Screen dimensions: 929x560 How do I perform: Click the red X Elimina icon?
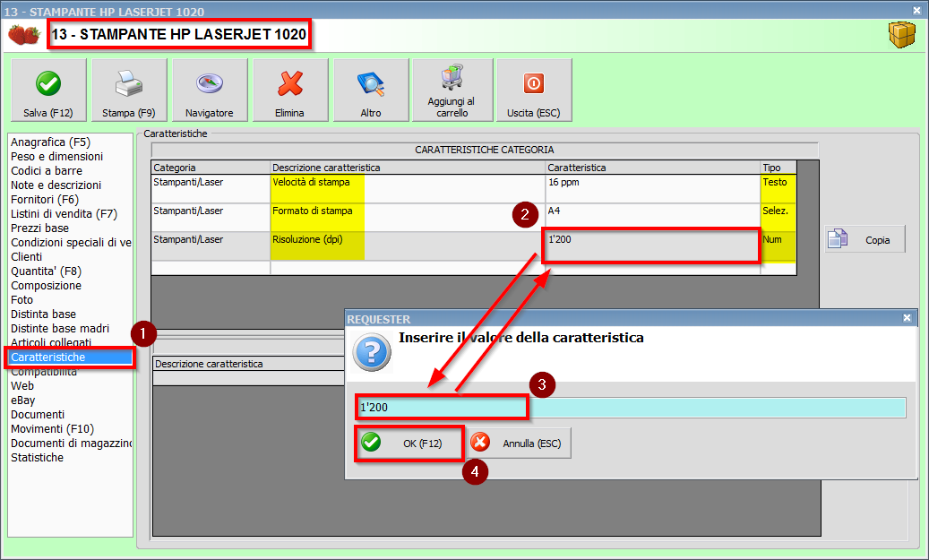[x=289, y=83]
